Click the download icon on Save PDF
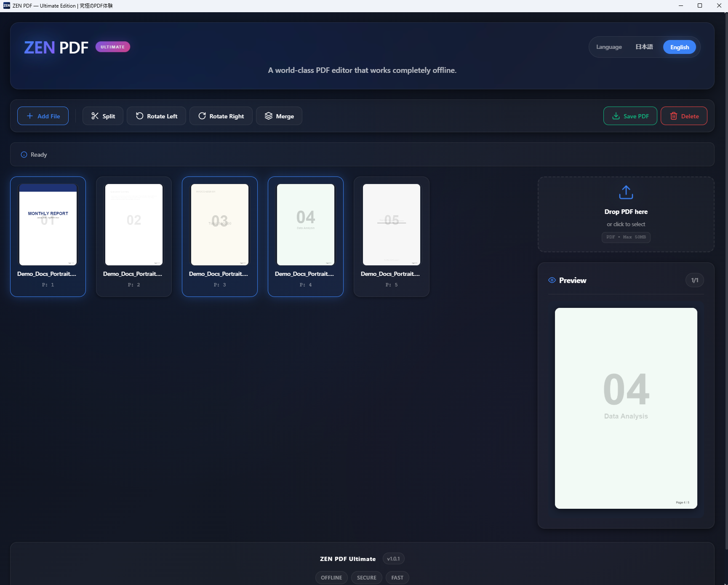Screen dimensions: 728x585 616,116
